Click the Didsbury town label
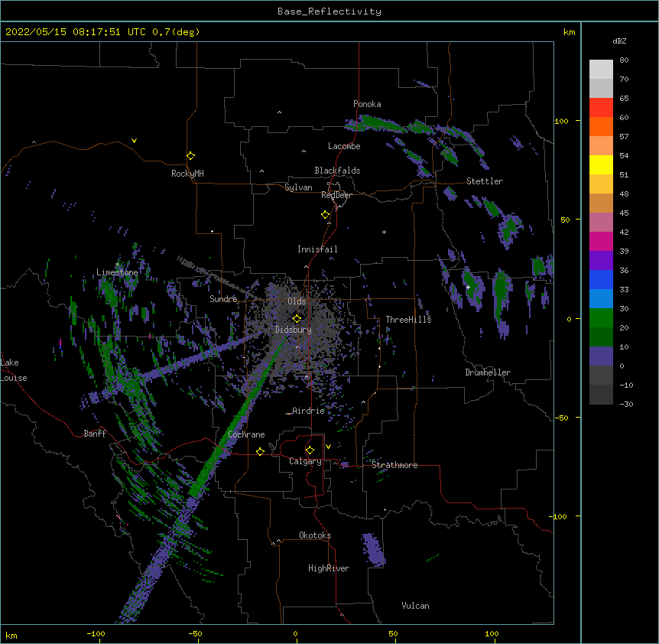The height and width of the screenshot is (644, 659). pyautogui.click(x=294, y=330)
